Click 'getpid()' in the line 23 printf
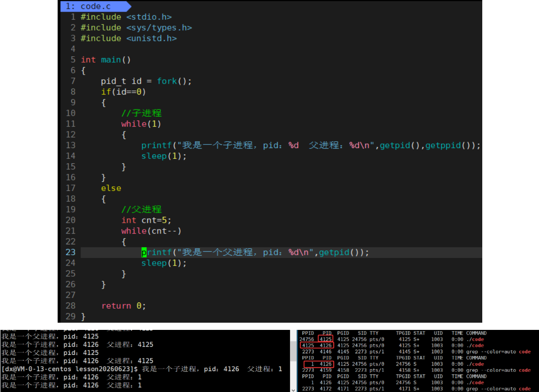The height and width of the screenshot is (392, 539). 339,252
